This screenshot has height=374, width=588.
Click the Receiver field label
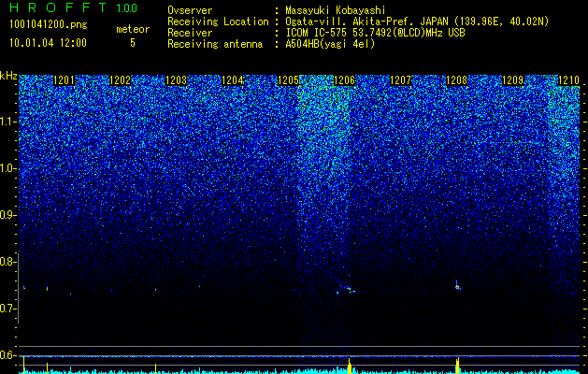pos(190,33)
